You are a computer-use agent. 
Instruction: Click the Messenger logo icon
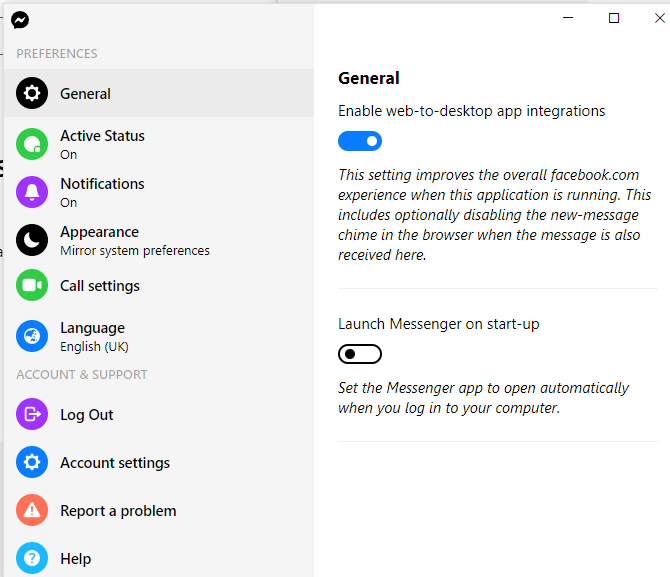(20, 20)
